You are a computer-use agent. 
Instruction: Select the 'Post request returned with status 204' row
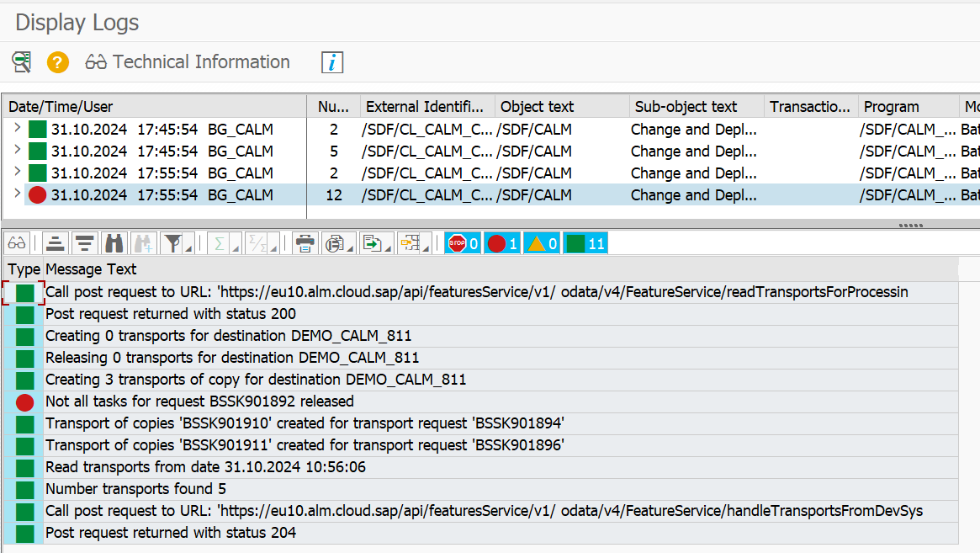(x=171, y=533)
